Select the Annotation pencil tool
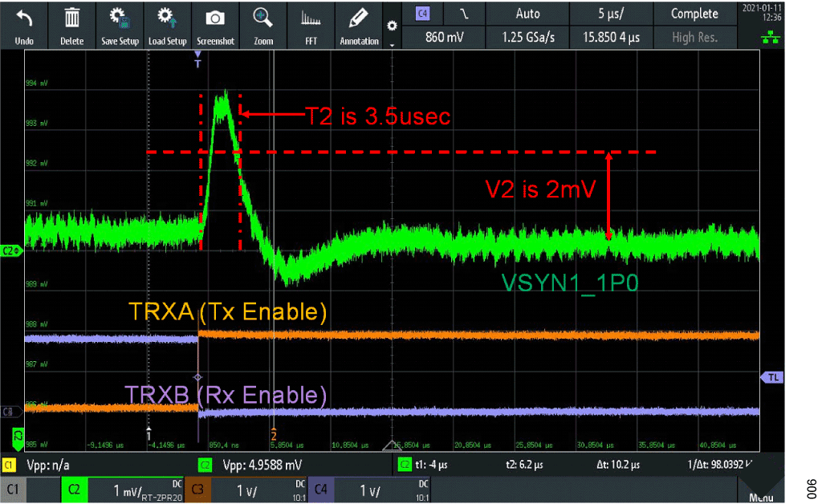This screenshot has height=504, width=822. point(358,18)
